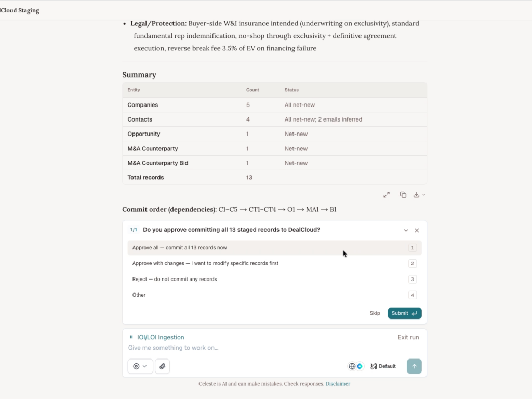Open the Default style selector
Screen dimensions: 532x399
tap(383, 366)
